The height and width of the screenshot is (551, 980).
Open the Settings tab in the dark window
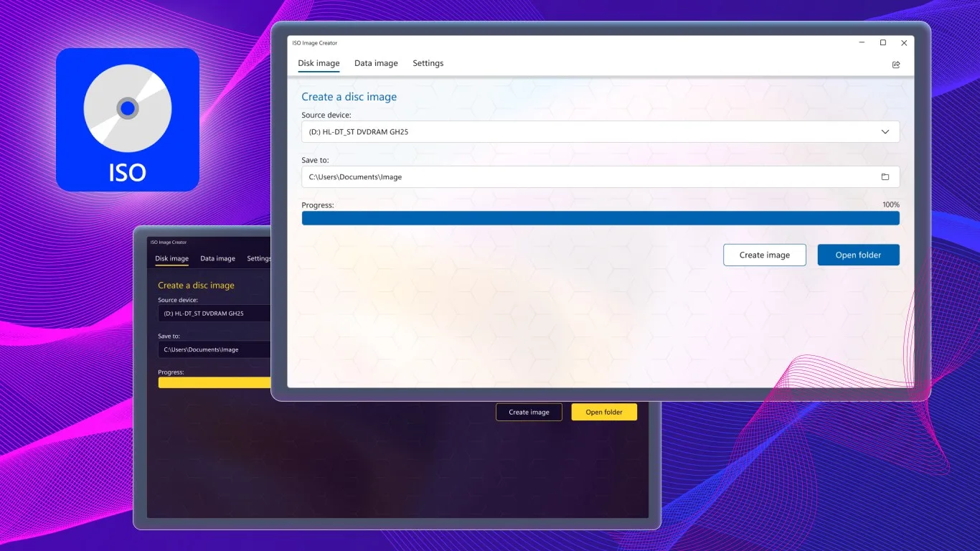(x=259, y=258)
